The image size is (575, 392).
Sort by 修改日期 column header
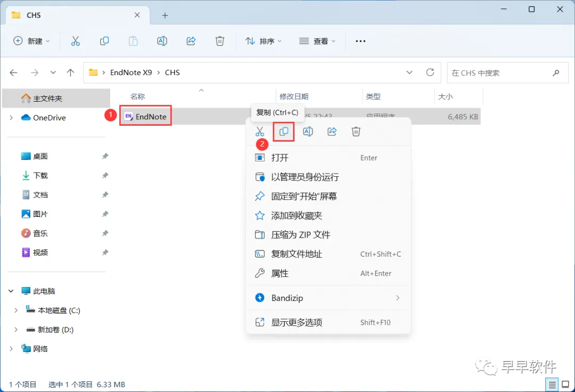point(294,96)
